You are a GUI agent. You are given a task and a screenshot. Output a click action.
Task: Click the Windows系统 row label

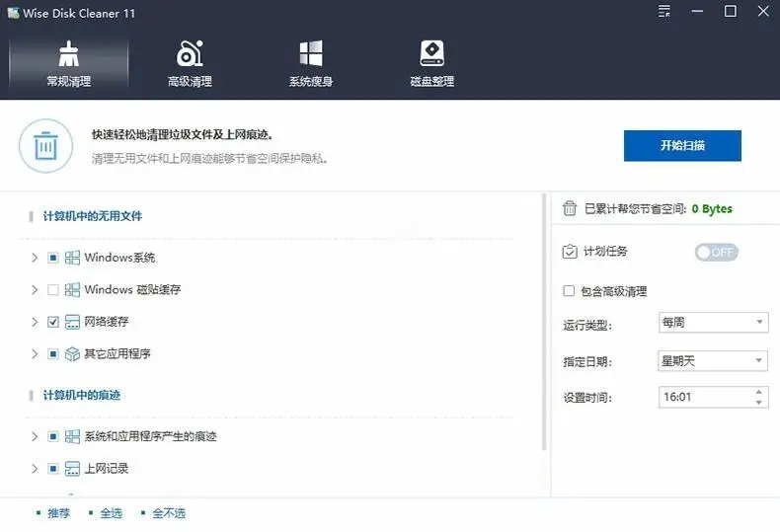(119, 258)
